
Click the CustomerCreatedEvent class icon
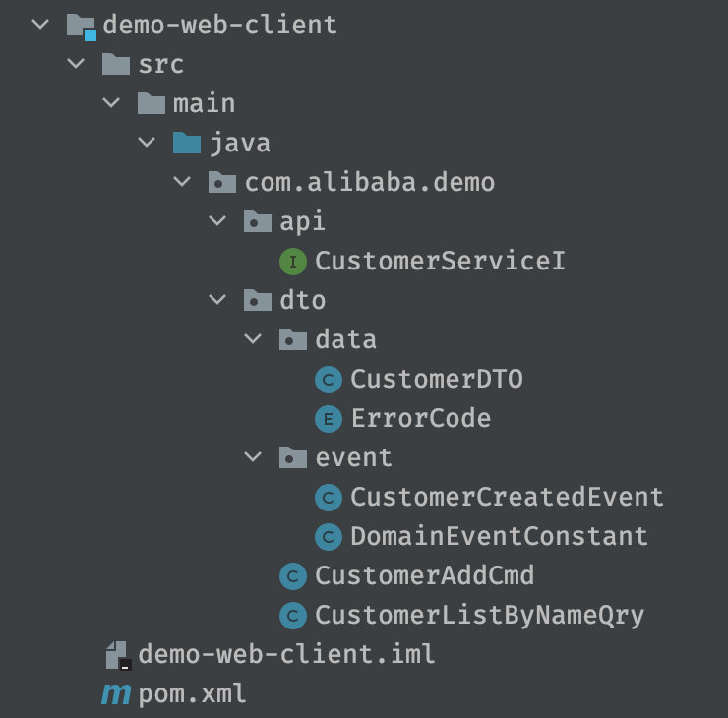point(329,498)
